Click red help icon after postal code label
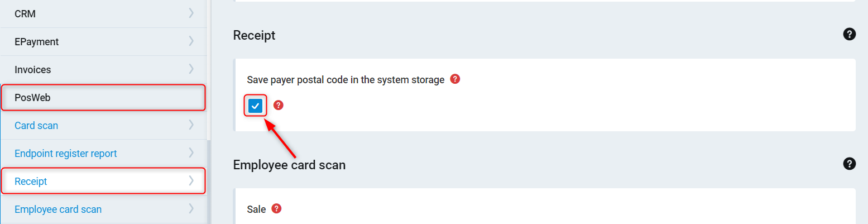Image resolution: width=868 pixels, height=224 pixels. pyautogui.click(x=455, y=79)
